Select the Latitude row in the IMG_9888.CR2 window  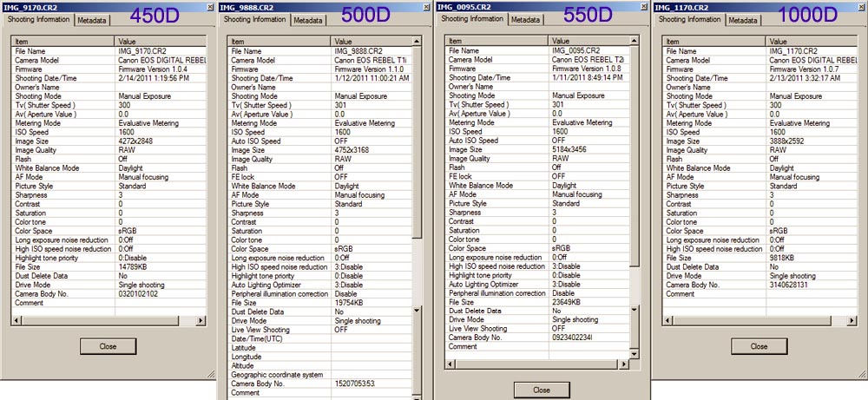click(320, 347)
